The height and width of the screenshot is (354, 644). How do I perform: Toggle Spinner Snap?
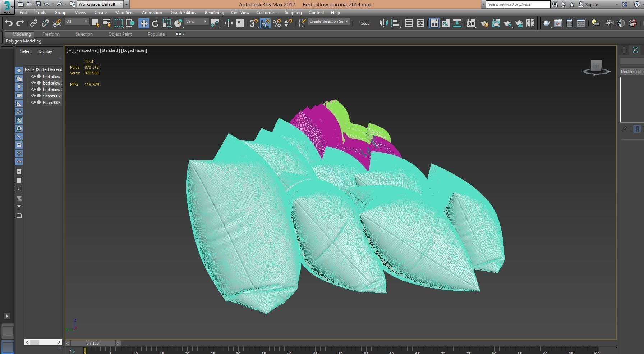(288, 23)
